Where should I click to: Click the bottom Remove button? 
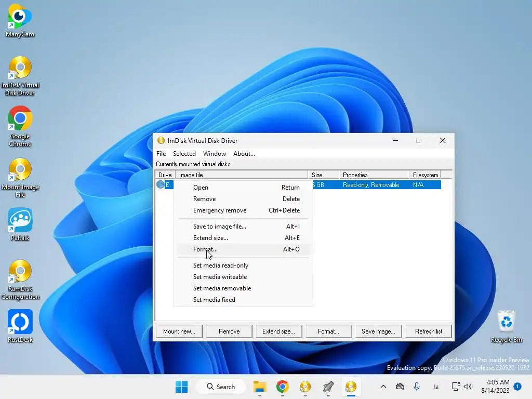click(x=229, y=331)
